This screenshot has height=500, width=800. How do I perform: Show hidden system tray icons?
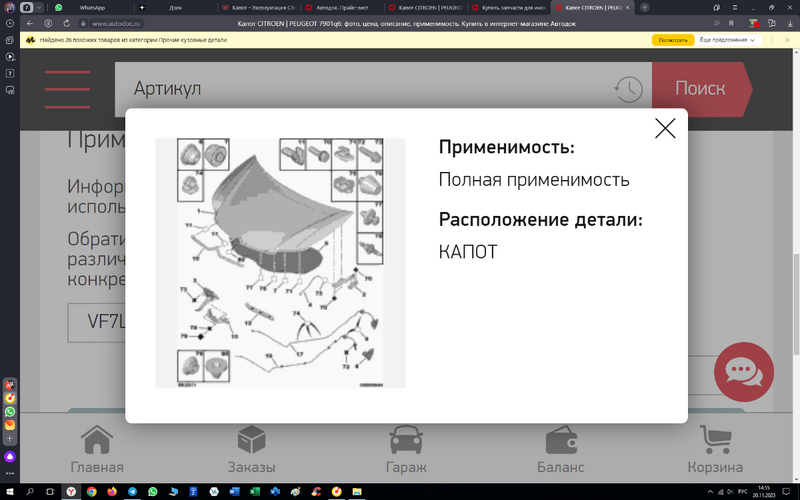[710, 492]
